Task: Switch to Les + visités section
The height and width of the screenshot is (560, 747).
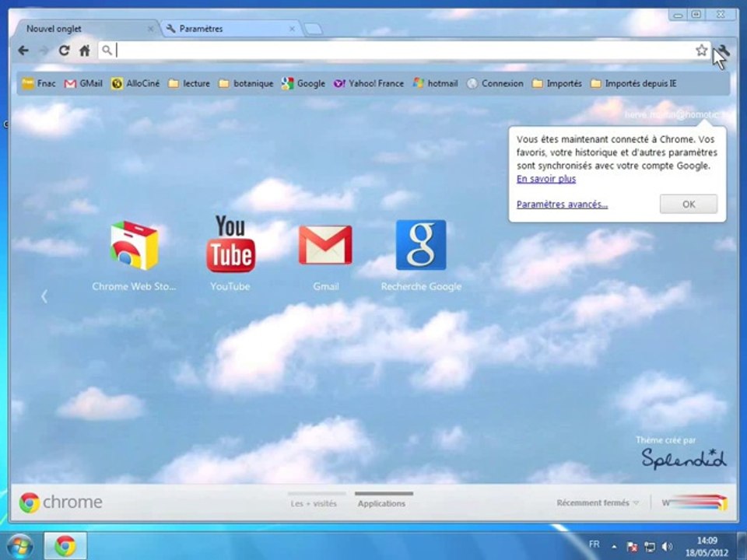Action: [314, 503]
